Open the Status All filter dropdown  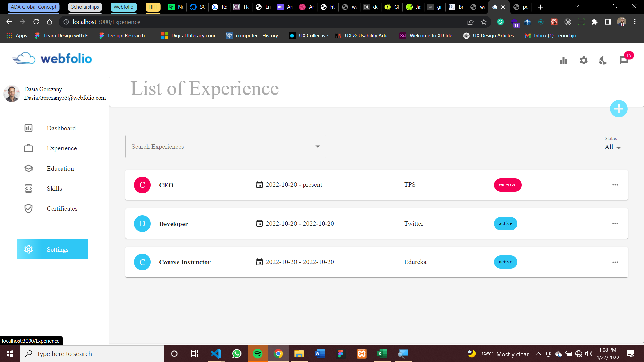(x=613, y=147)
